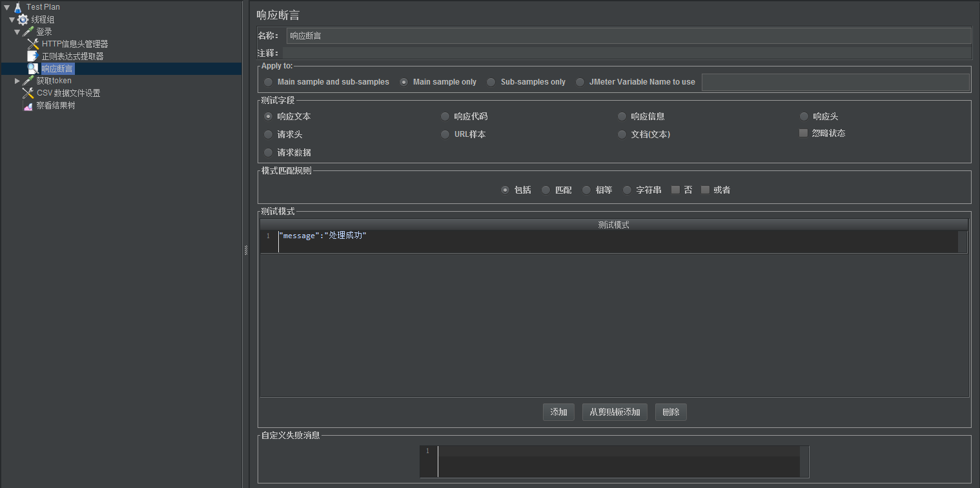Click the Test Plan flask icon
980x488 pixels.
[x=18, y=7]
